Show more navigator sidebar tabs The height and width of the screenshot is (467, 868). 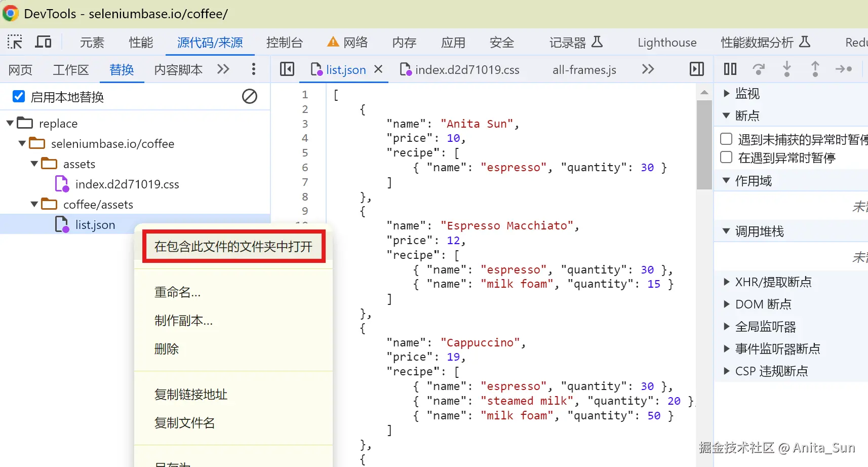223,69
